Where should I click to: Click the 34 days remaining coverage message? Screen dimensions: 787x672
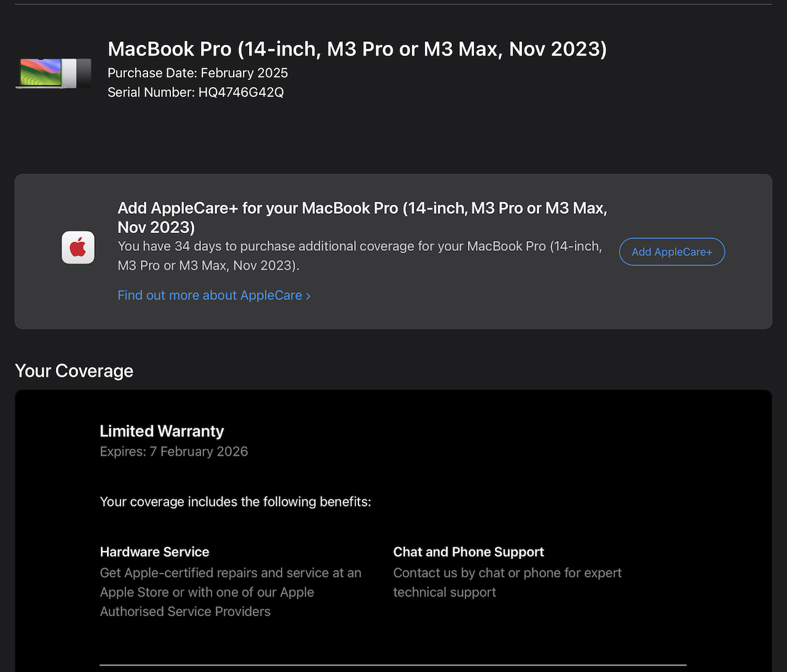tap(360, 256)
